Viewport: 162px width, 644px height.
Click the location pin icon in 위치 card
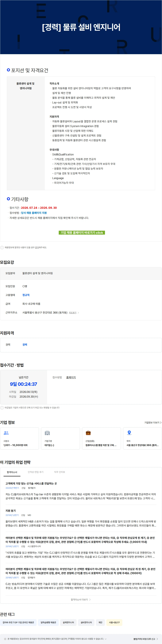click(x=129, y=433)
